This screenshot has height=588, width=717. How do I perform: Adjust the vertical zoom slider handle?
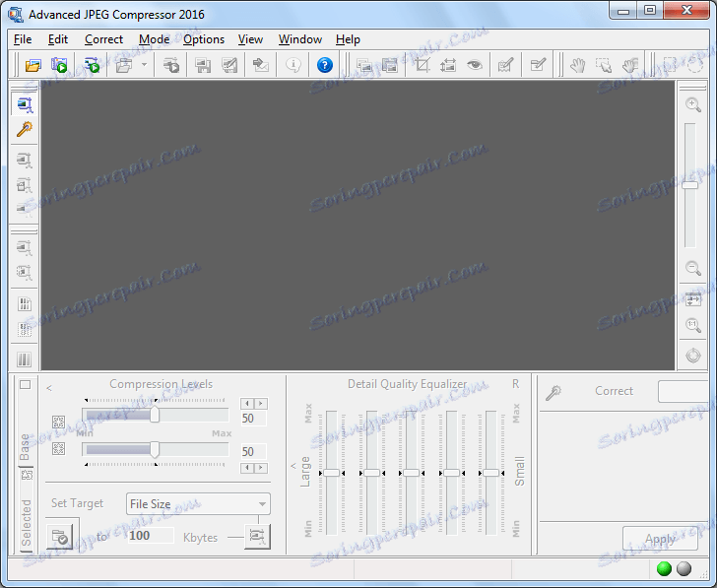(x=690, y=185)
